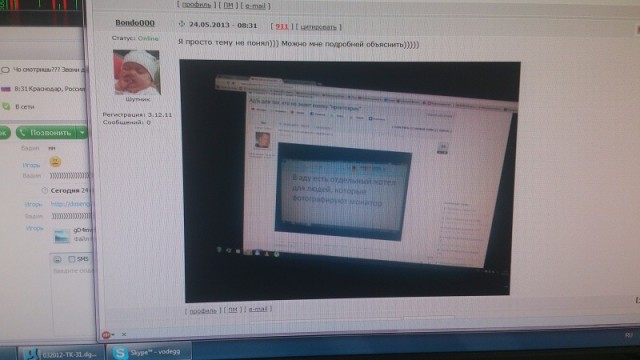
Task: Click the 'Шутник' rank label under avatar
Action: [138, 99]
